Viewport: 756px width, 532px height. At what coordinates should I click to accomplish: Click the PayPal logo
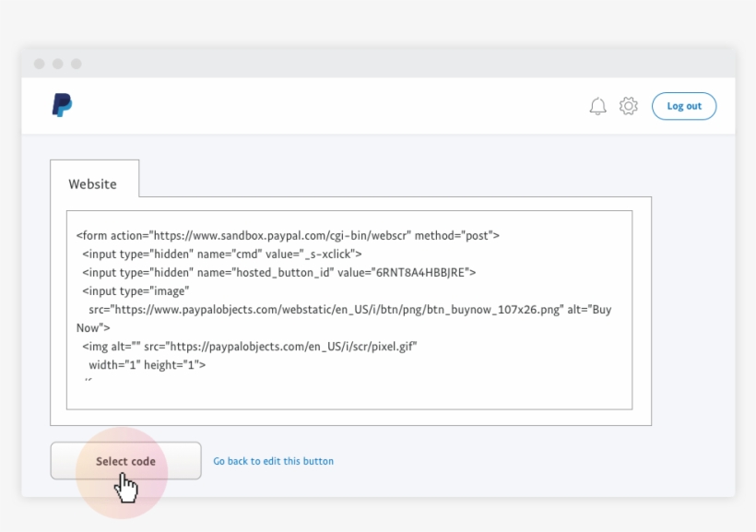(x=62, y=105)
